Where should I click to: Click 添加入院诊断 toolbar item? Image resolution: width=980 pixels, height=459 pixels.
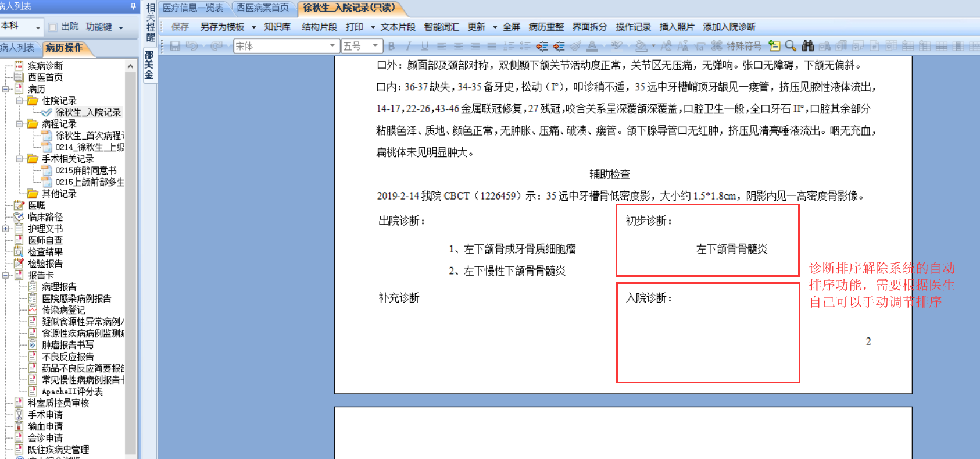(729, 27)
